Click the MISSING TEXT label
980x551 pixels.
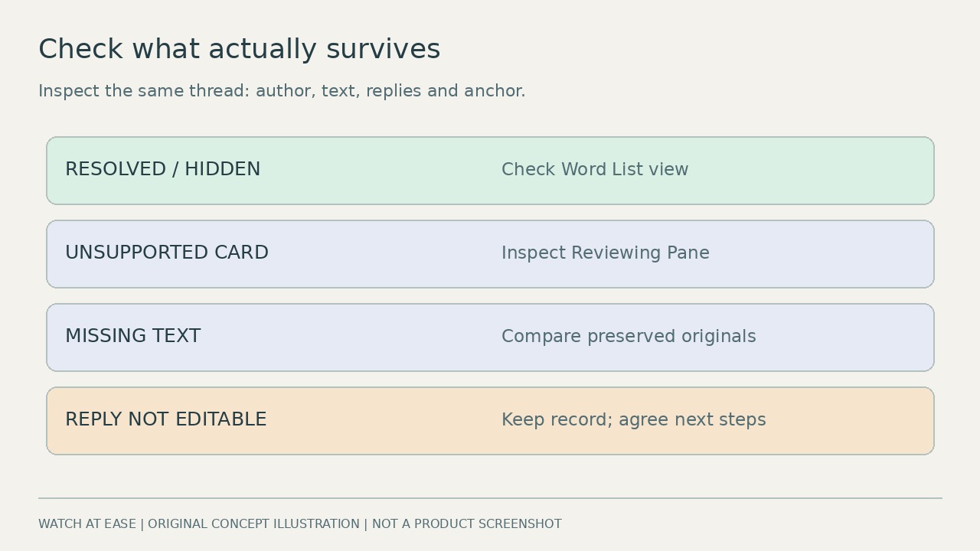[132, 336]
